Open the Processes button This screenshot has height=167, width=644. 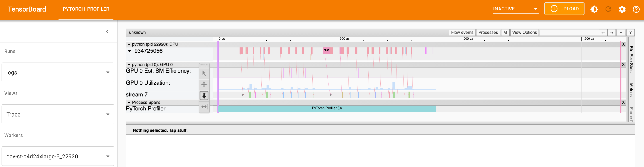pyautogui.click(x=488, y=33)
